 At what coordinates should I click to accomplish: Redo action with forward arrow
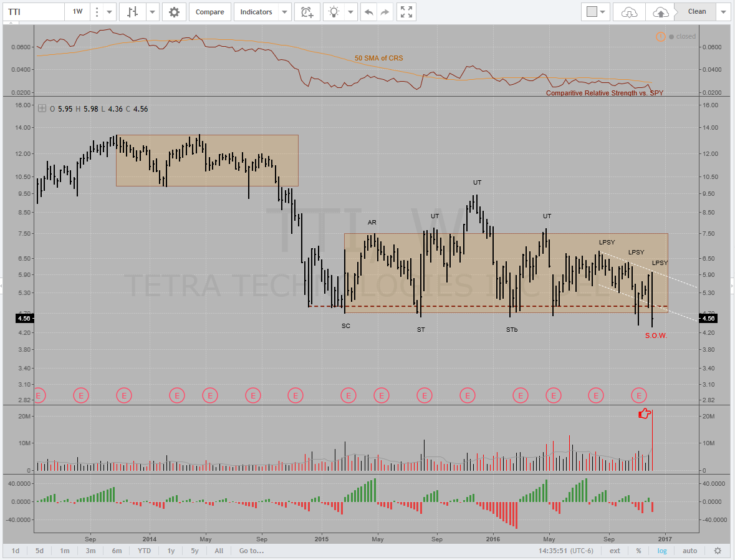385,12
